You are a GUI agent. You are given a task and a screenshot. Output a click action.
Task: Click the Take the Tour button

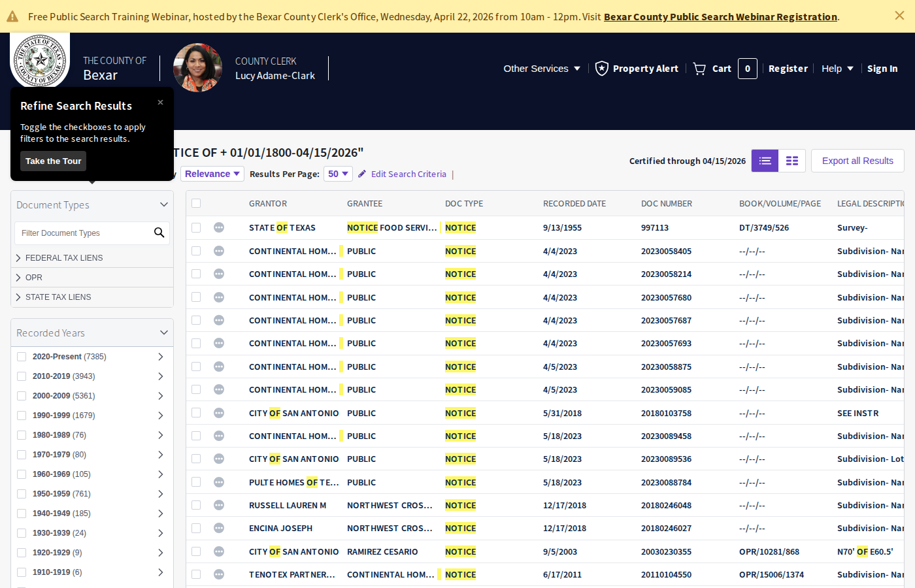tap(53, 161)
